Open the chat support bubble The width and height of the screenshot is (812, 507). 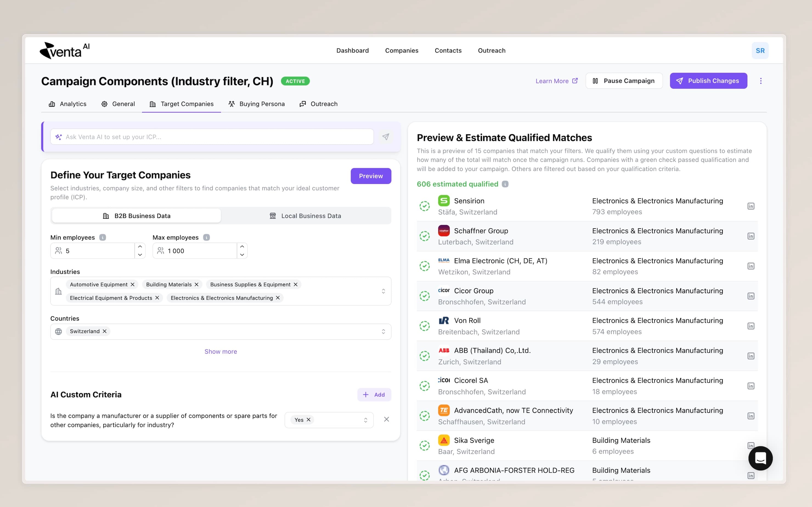(760, 458)
